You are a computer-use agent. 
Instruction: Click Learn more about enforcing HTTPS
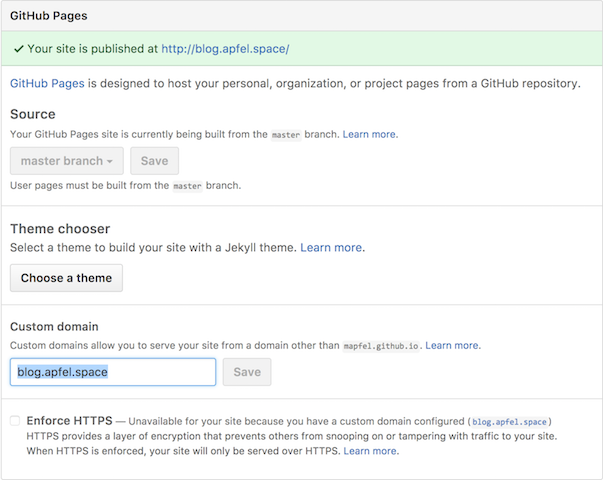pyautogui.click(x=370, y=451)
